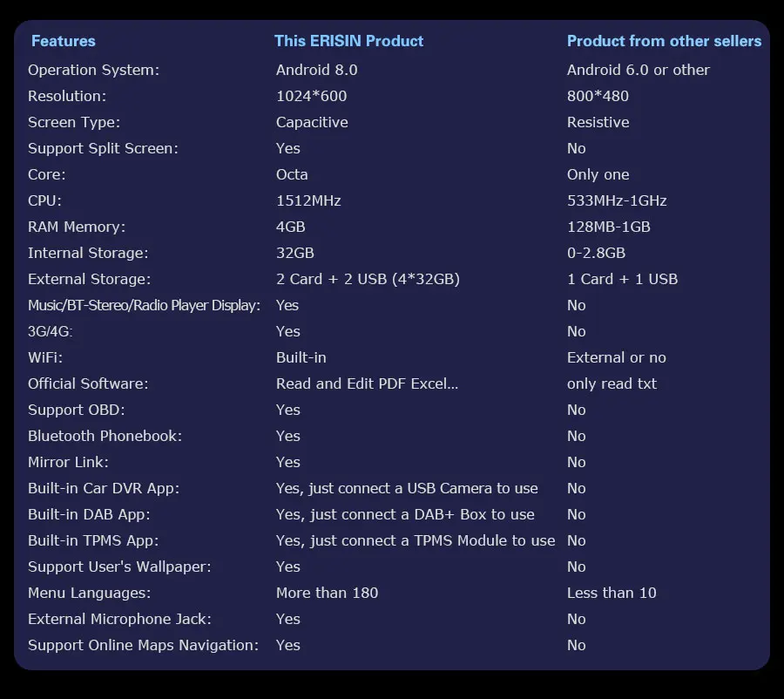Click the USB Camera DVR description
784x699 pixels.
[x=407, y=488]
